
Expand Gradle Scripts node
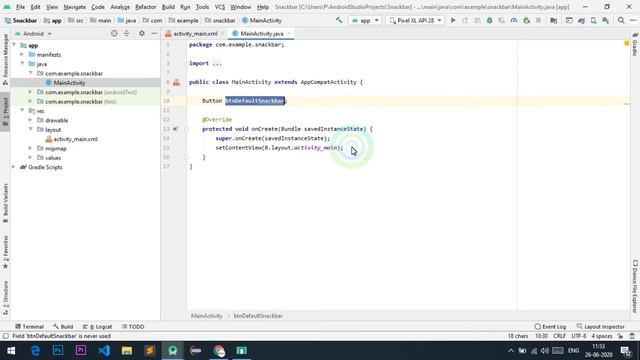(13, 167)
